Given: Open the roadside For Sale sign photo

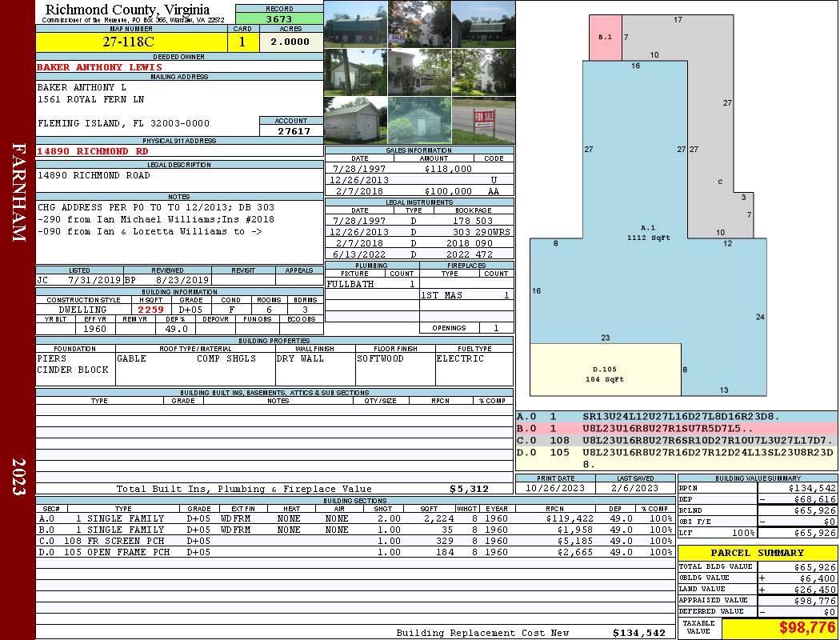Looking at the screenshot, I should [483, 120].
